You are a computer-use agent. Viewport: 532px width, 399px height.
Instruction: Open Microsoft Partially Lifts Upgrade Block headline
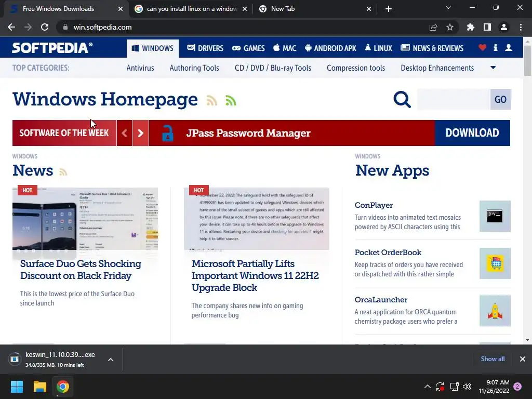(255, 275)
